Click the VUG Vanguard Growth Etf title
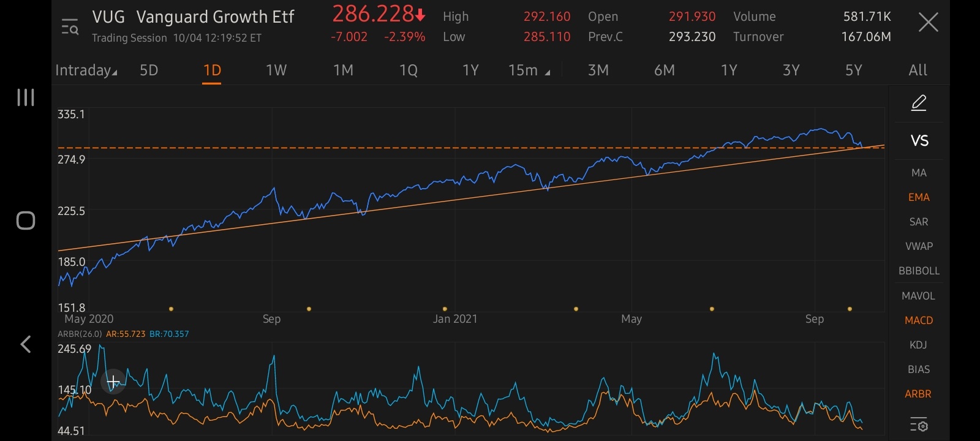980x441 pixels. click(x=193, y=17)
